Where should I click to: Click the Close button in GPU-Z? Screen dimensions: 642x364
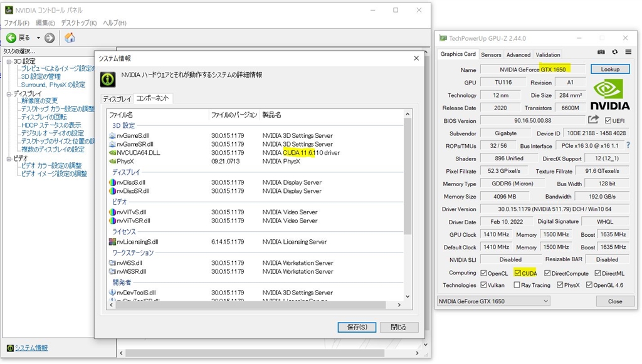pos(615,301)
